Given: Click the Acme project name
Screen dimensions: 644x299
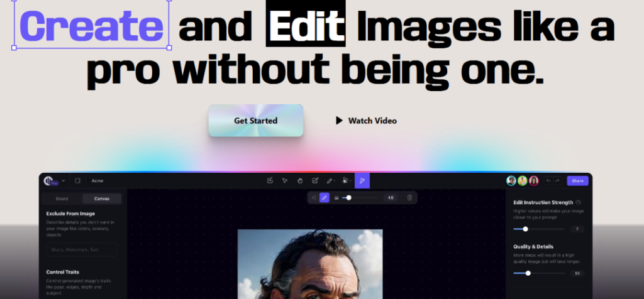Looking at the screenshot, I should point(97,181).
